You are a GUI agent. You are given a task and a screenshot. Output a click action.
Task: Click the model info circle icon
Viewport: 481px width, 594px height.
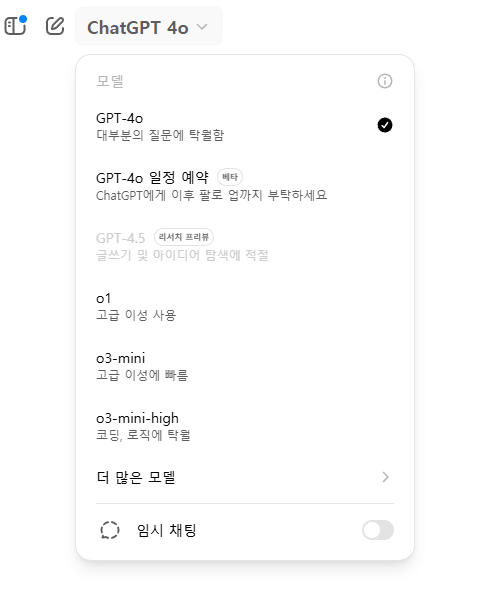(385, 81)
